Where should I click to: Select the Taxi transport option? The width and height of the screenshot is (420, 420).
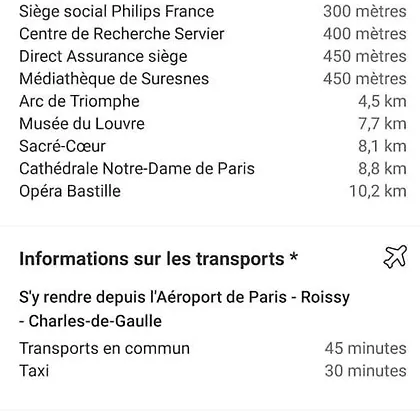click(213, 371)
